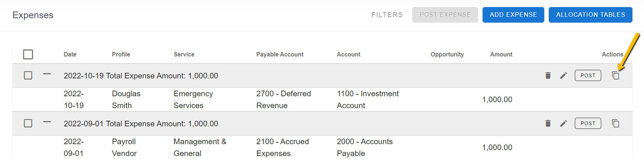Click 2000 - Accounts Payable cell
This screenshot has width=644, height=159.
pos(365,147)
